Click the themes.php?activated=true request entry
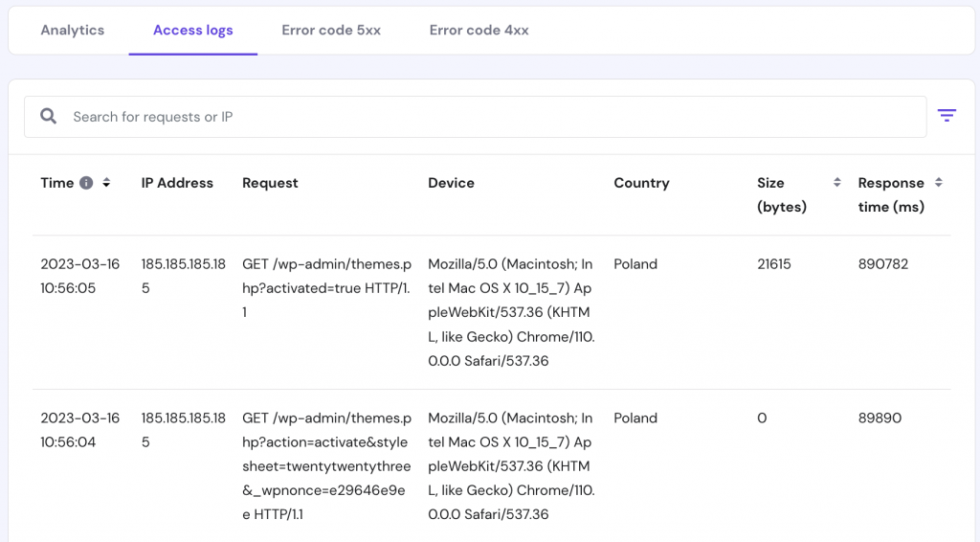Screen dimensions: 980x542 click(x=326, y=287)
